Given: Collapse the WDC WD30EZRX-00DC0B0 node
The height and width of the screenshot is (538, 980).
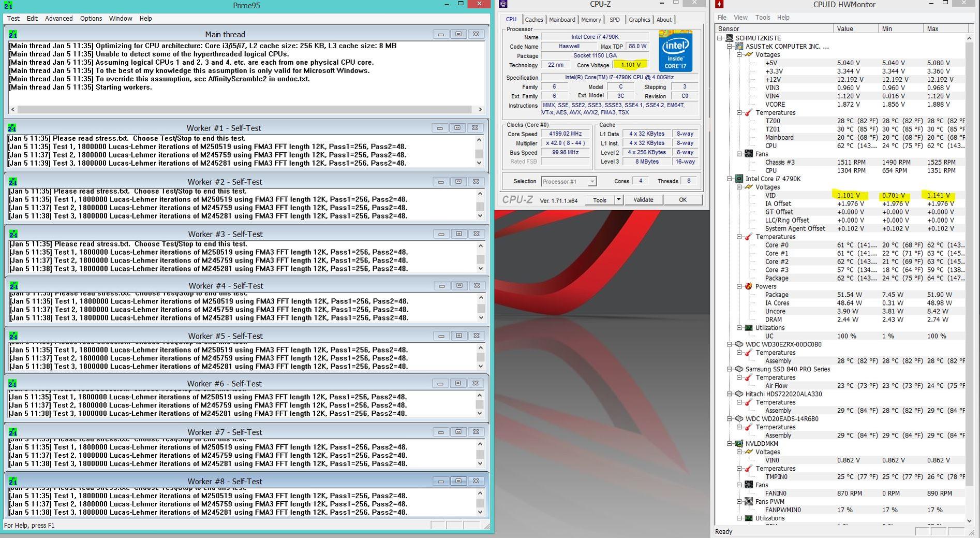Looking at the screenshot, I should click(x=730, y=344).
